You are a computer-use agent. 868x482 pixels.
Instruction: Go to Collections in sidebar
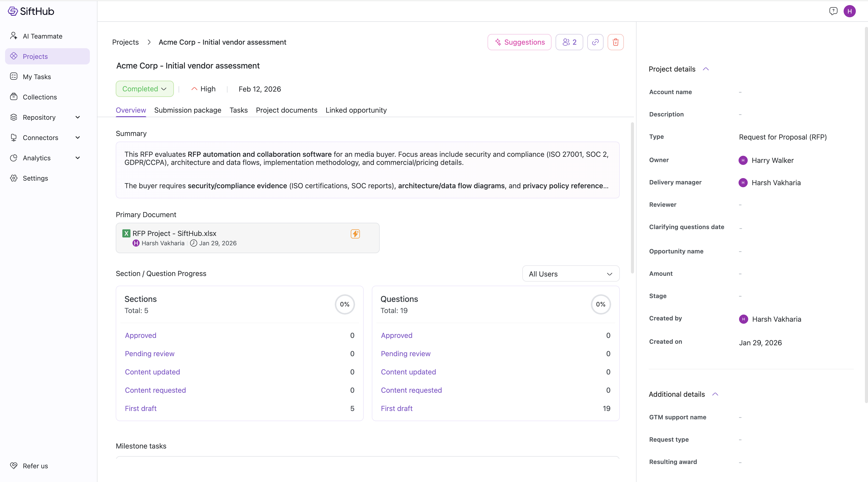40,97
